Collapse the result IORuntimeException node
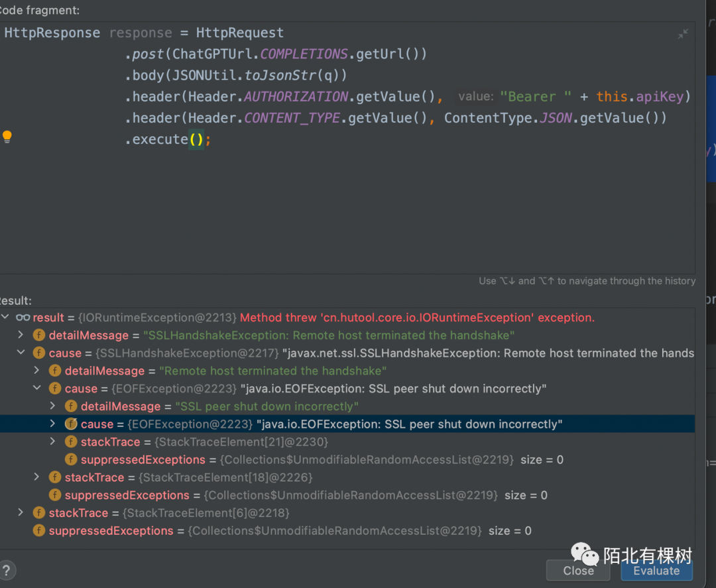 coord(6,318)
